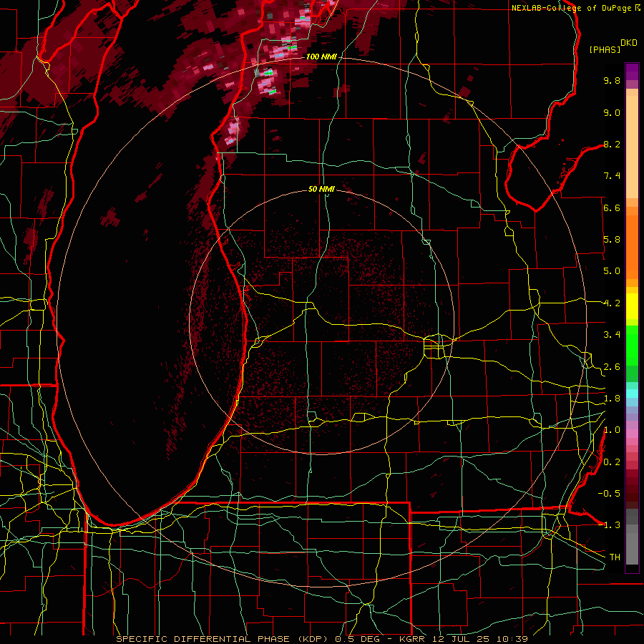Click the purple top segment of the color bar
Screen dimensions: 644x644
click(x=632, y=72)
